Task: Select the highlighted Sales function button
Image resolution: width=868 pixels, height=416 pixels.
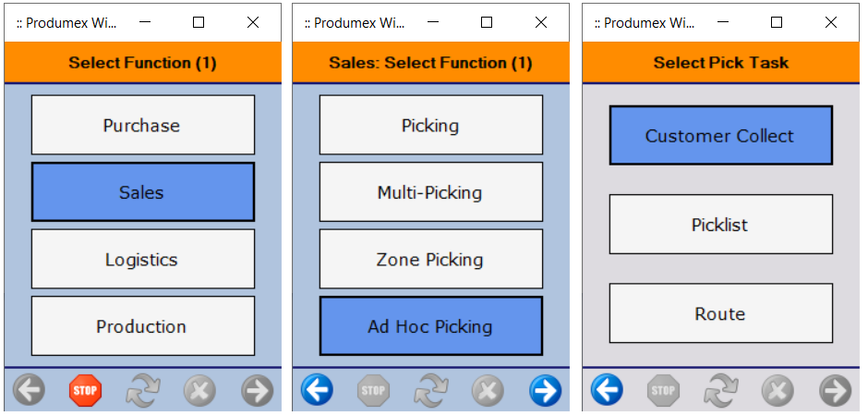Action: coord(142,192)
